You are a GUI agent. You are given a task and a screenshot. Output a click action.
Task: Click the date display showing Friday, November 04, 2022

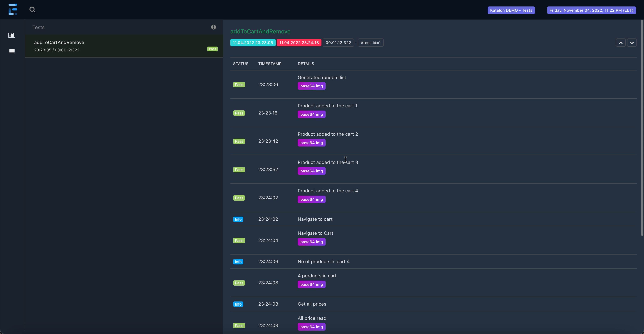click(591, 10)
